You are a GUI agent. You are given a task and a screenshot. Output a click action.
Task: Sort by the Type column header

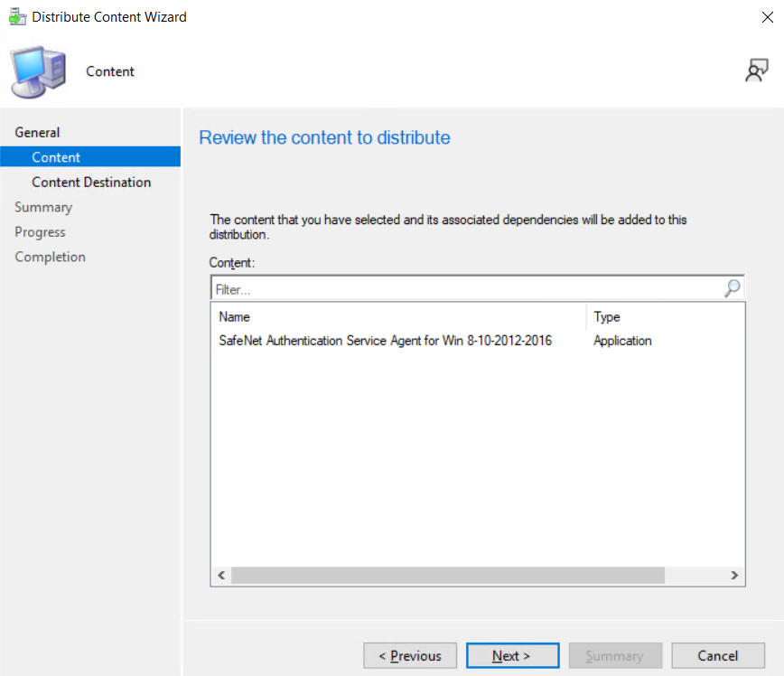pos(666,316)
